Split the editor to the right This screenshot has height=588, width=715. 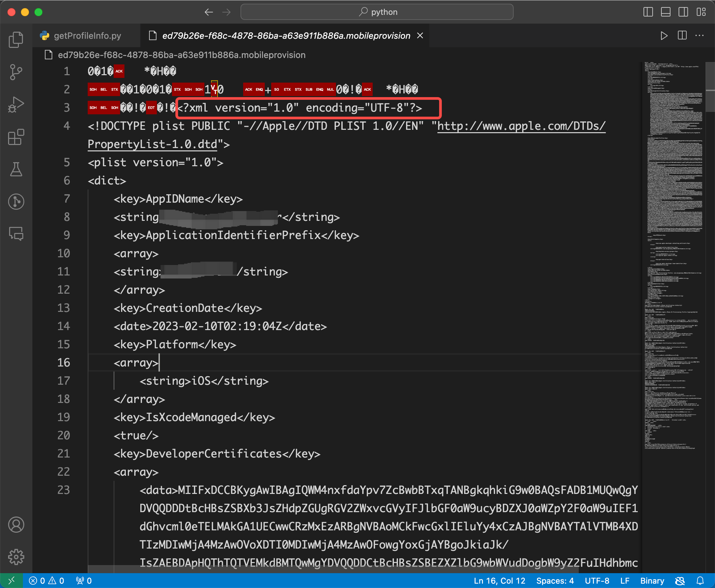pos(682,35)
